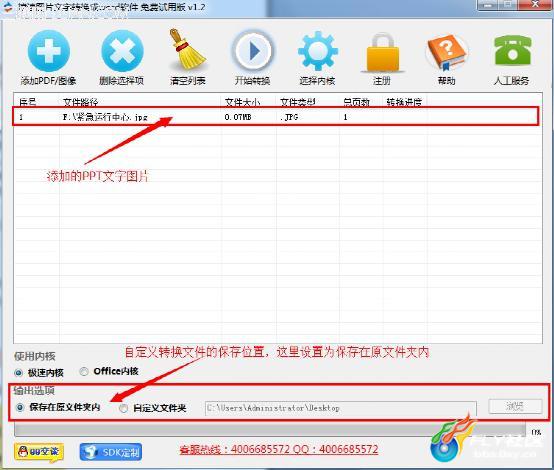Image resolution: width=554 pixels, height=470 pixels.
Task: Click the 添加PDF/图像 plus icon
Action: pos(48,51)
